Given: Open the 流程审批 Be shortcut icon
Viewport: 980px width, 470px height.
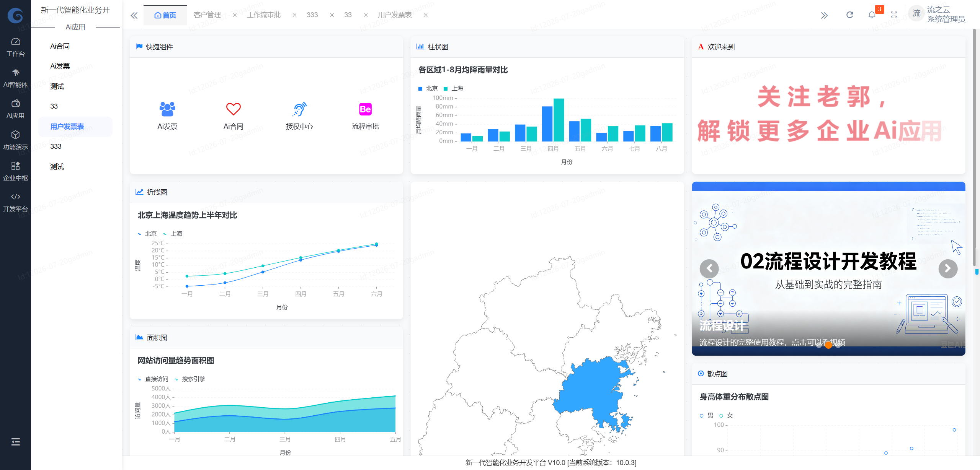Looking at the screenshot, I should click(x=365, y=109).
